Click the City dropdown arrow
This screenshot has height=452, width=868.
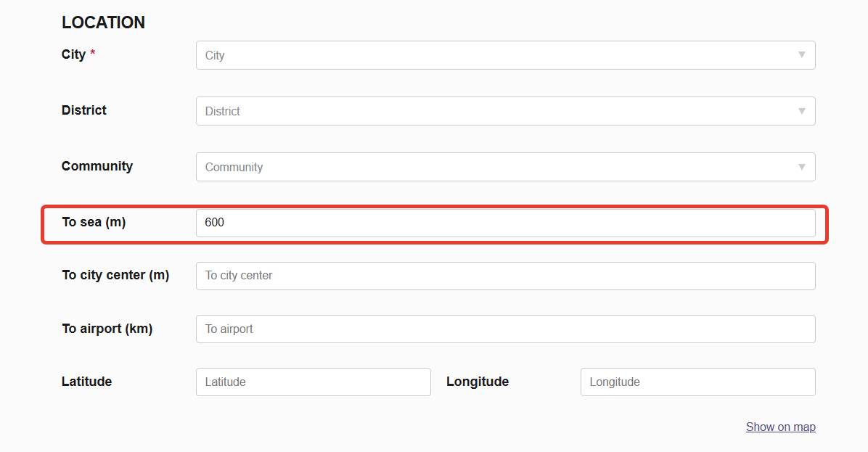click(801, 55)
